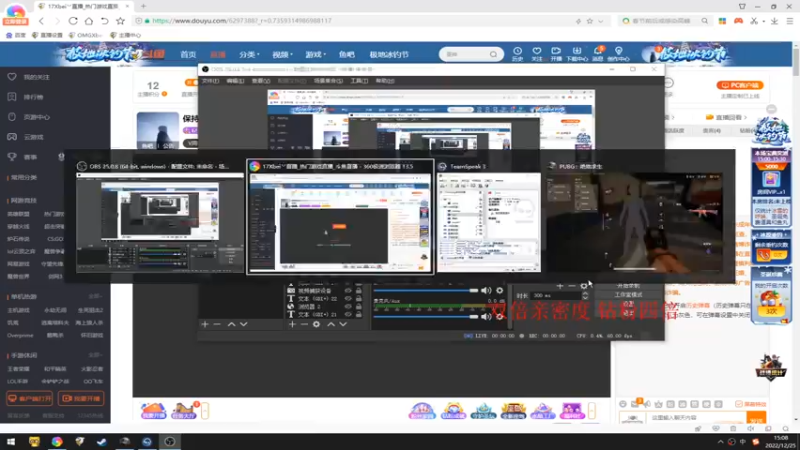Select OBS window thumbnail in Alt-Tab switcher
Screen dimensions: 800x450
pyautogui.click(x=160, y=217)
